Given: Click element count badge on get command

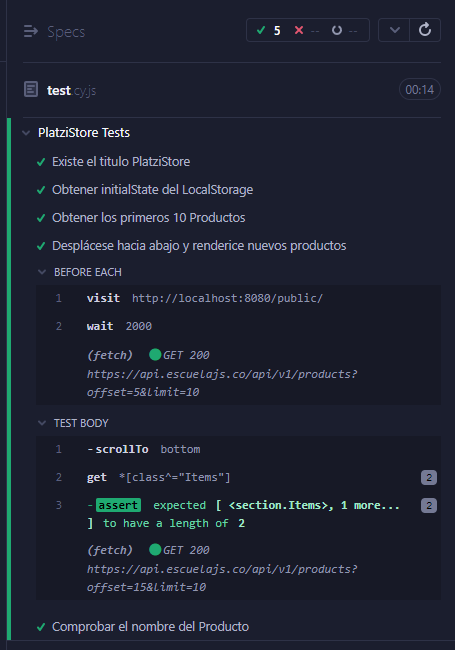Looking at the screenshot, I should pyautogui.click(x=429, y=478).
